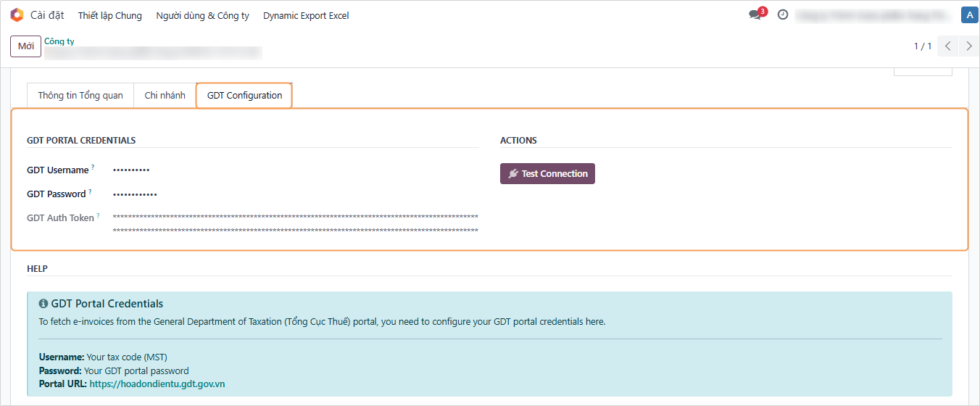The width and height of the screenshot is (980, 406).
Task: Open Dynamic Export Excel menu
Action: click(306, 15)
